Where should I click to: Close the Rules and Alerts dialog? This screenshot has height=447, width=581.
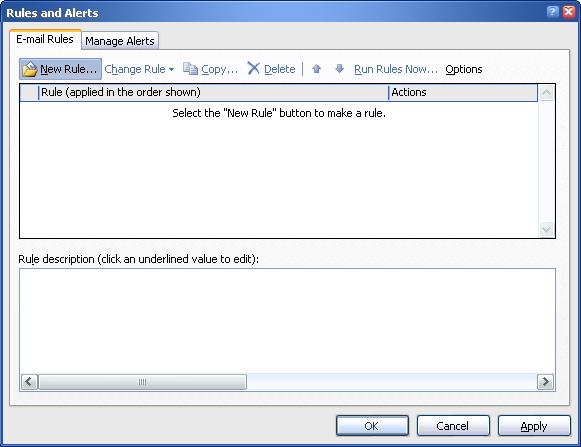point(569,12)
